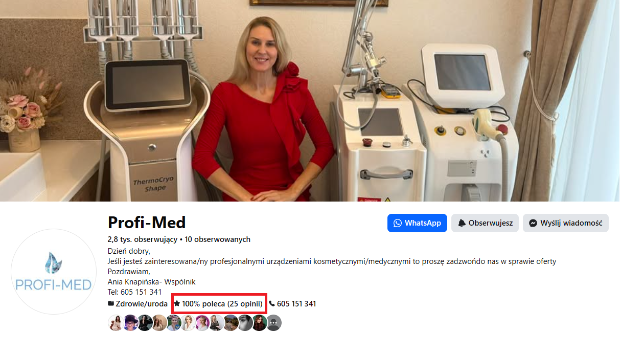Toggle following via the Obserwujesz button
The width and height of the screenshot is (644, 354).
pos(485,223)
